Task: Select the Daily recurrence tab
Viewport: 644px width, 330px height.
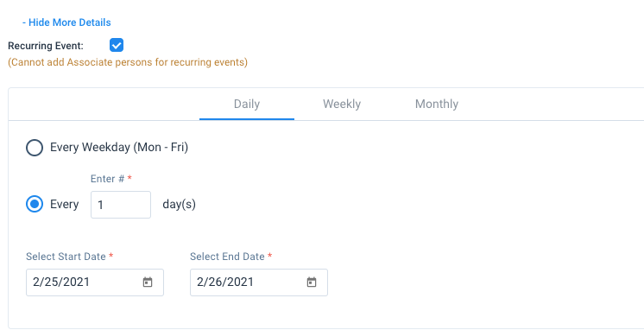Action: [247, 104]
